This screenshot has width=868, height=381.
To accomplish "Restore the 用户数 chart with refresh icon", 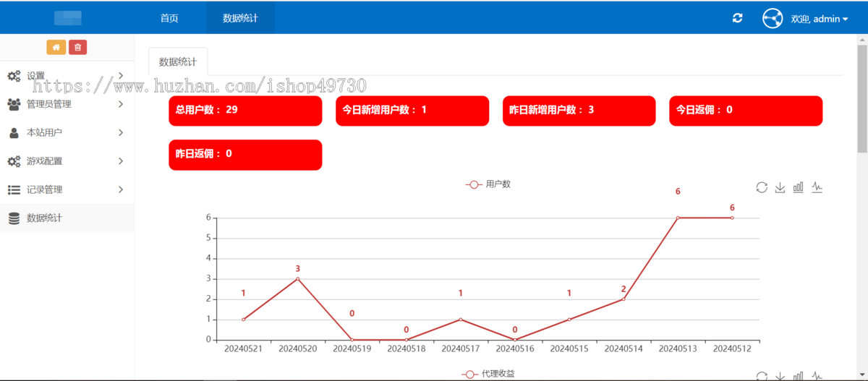I will (762, 187).
